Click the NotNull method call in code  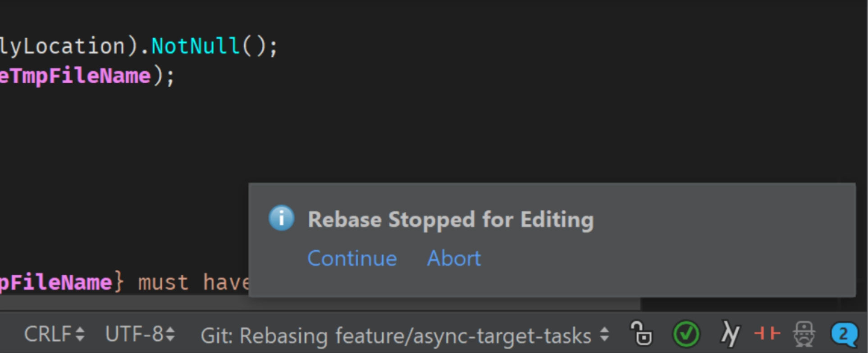coord(195,46)
